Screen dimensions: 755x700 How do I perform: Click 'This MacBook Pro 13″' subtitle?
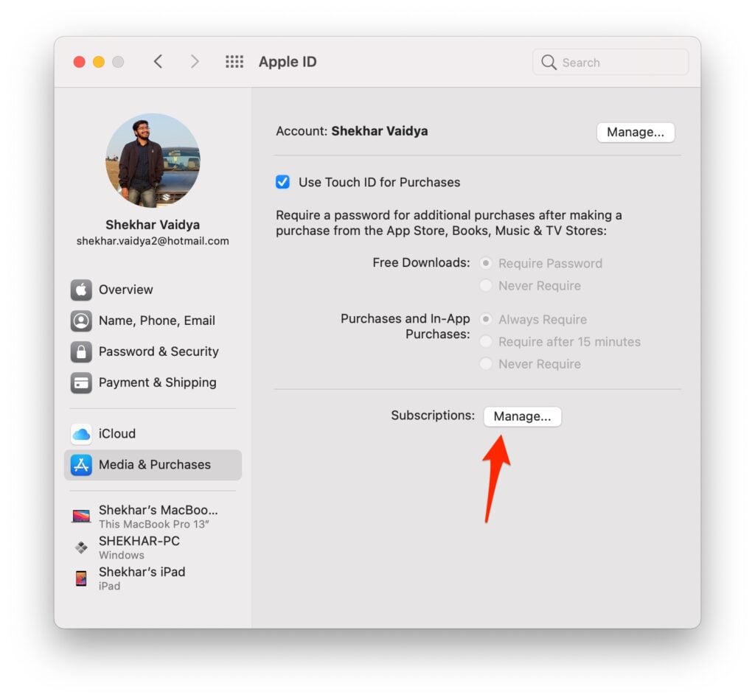click(x=153, y=525)
